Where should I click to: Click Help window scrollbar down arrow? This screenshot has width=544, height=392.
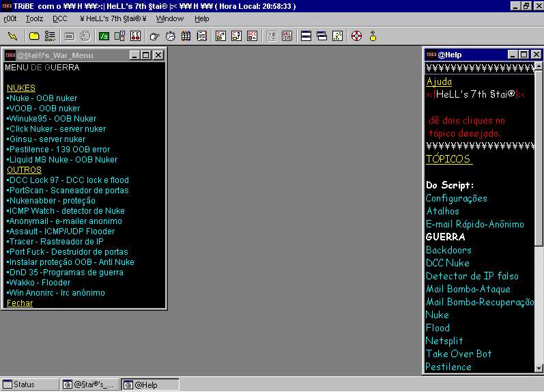tap(539, 368)
